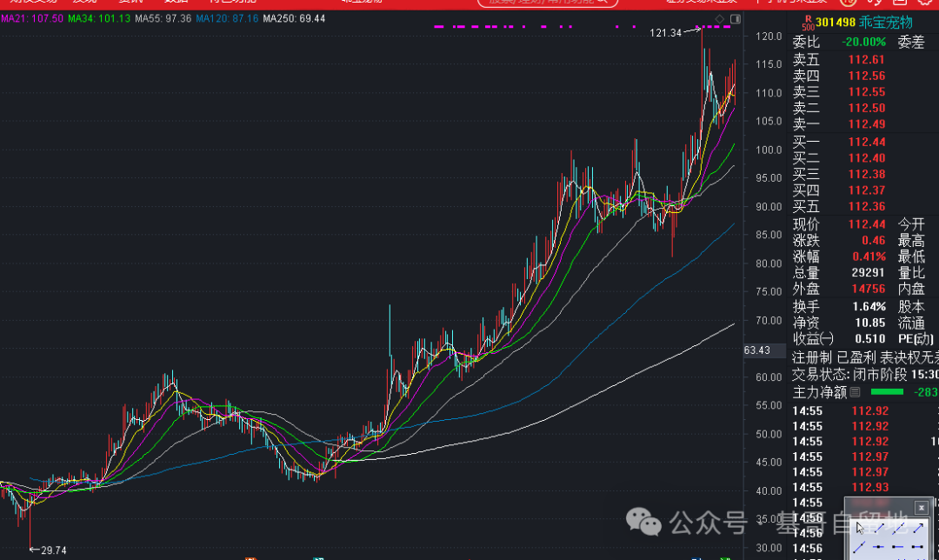This screenshot has width=939, height=560.
Task: Click the green 主力净额 bar
Action: tap(887, 392)
